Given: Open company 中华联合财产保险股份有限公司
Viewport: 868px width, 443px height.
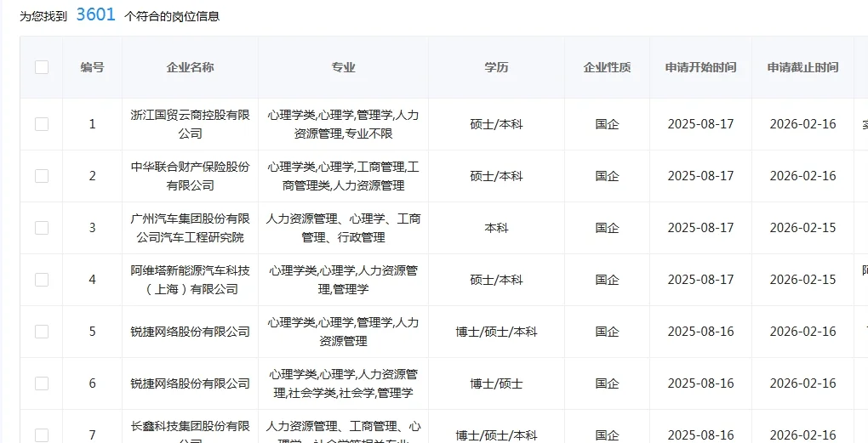Looking at the screenshot, I should point(190,176).
